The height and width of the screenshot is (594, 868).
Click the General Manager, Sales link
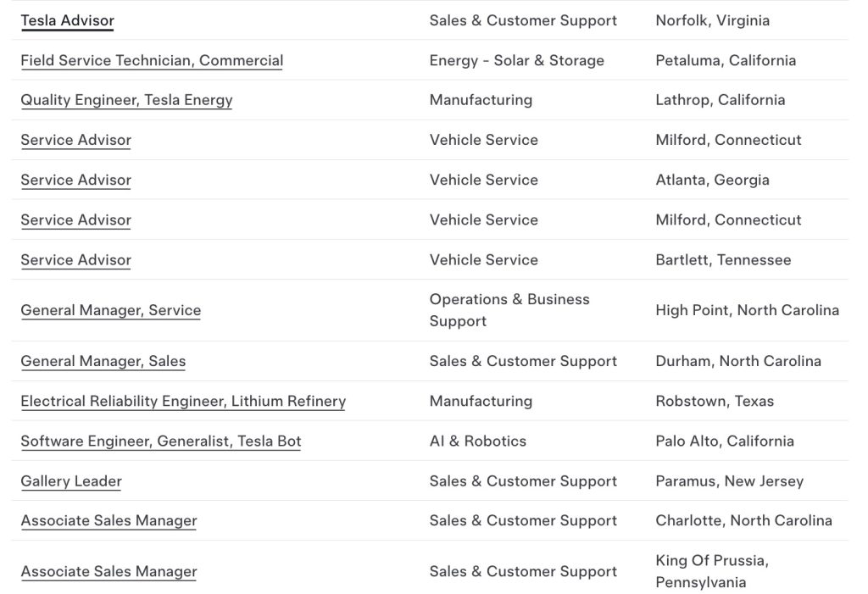click(x=103, y=361)
